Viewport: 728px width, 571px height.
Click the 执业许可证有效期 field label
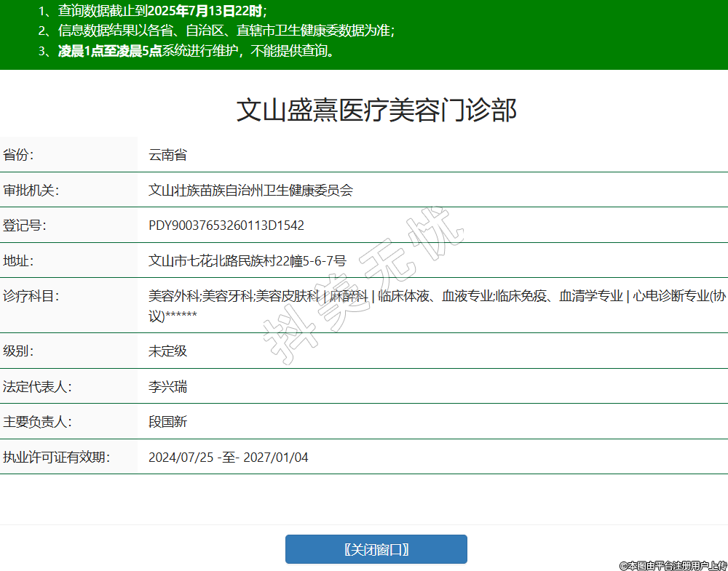(x=56, y=458)
